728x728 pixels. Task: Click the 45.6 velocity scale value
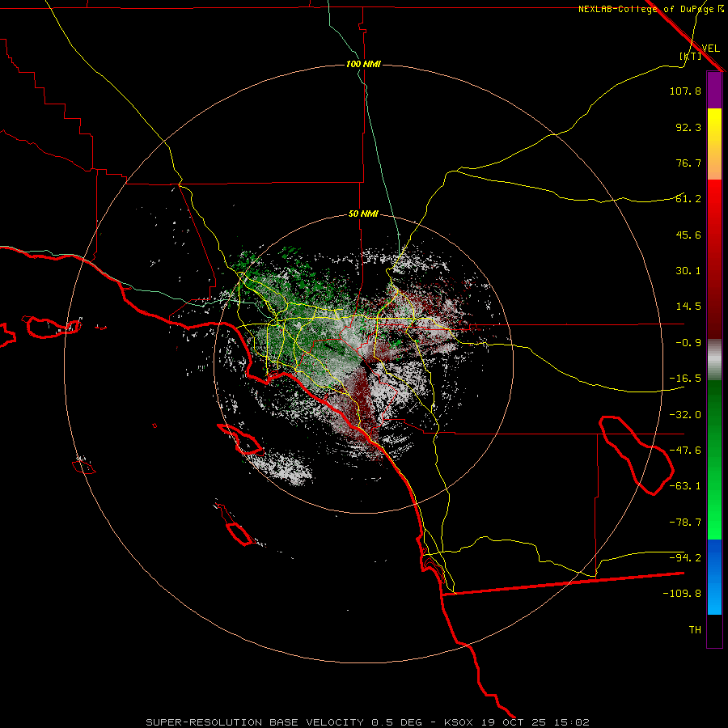pos(688,235)
